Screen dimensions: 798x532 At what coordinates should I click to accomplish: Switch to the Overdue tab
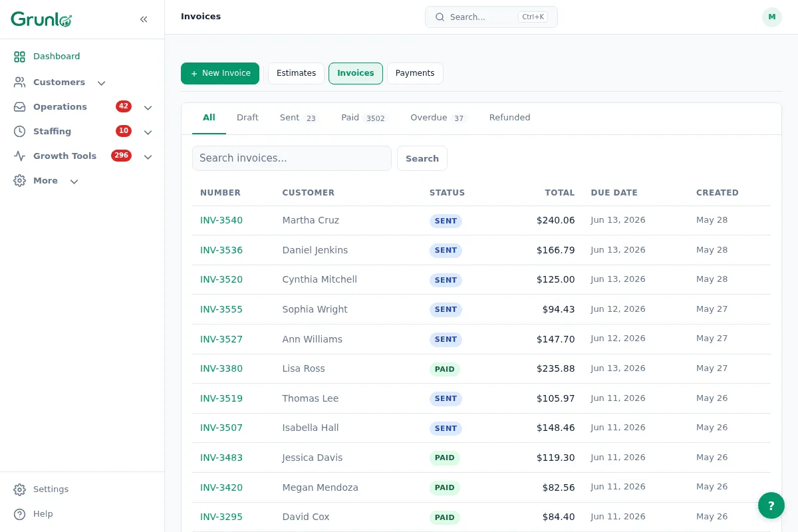click(439, 118)
